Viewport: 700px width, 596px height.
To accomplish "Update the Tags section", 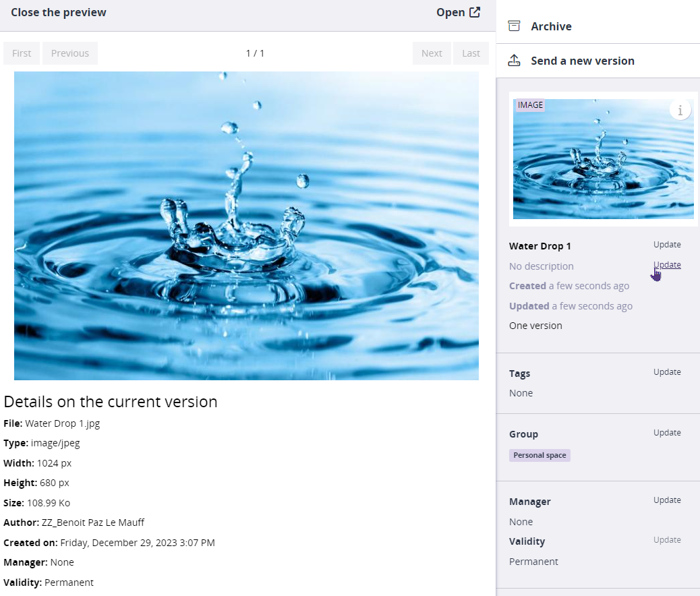I will coord(667,372).
